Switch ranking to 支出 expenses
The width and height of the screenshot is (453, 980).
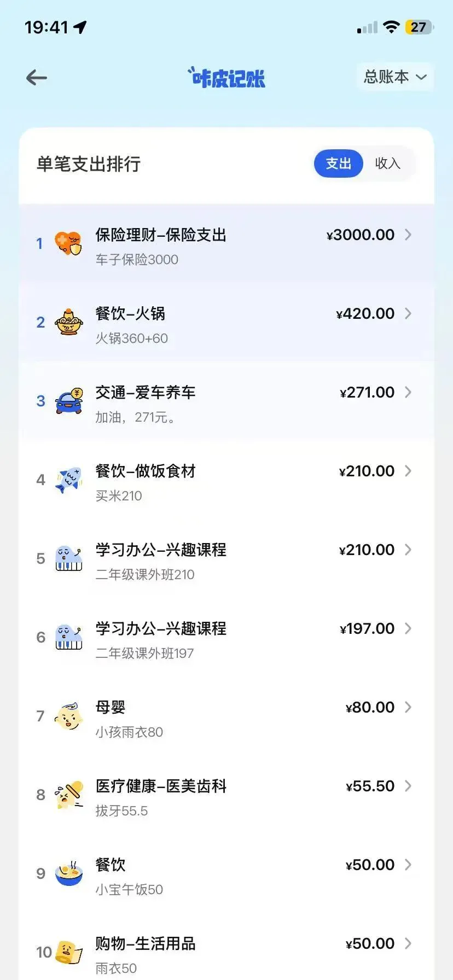click(x=338, y=164)
